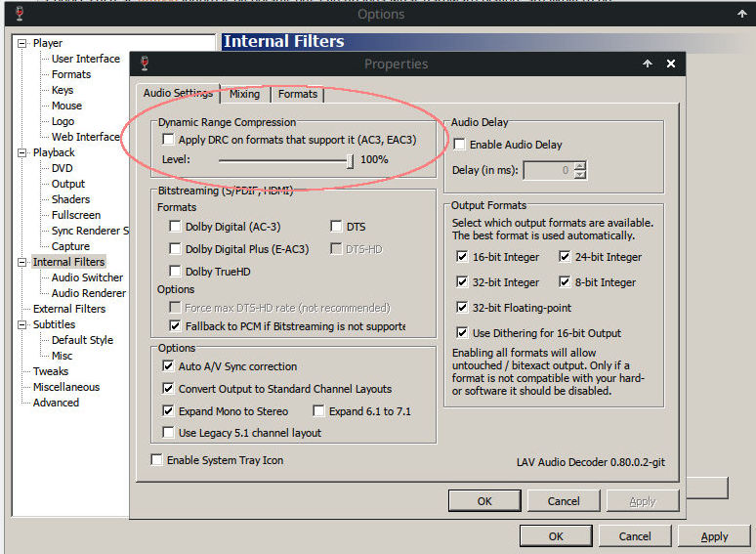Increase delay with spinner up arrow
Viewport: 756px width, 554px height.
pyautogui.click(x=580, y=166)
